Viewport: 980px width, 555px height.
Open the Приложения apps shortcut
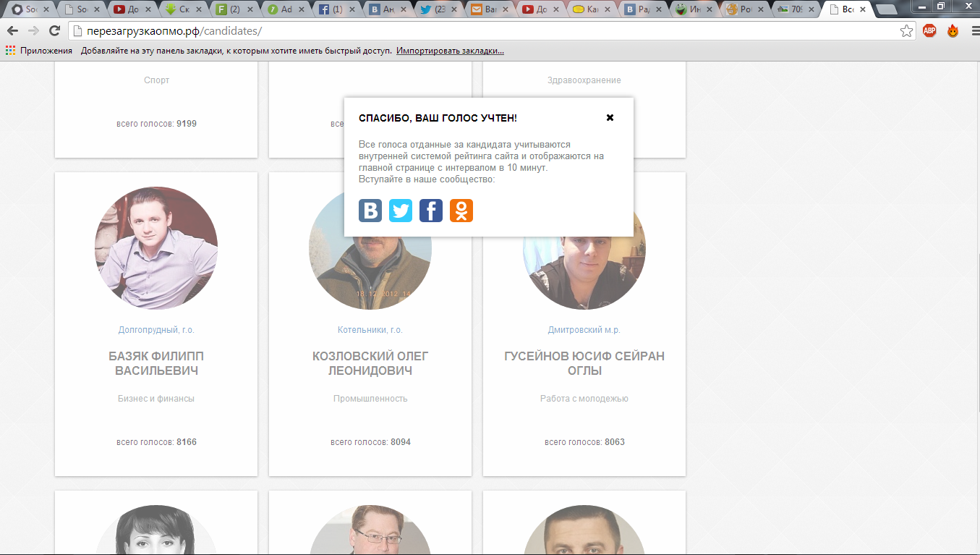(39, 51)
